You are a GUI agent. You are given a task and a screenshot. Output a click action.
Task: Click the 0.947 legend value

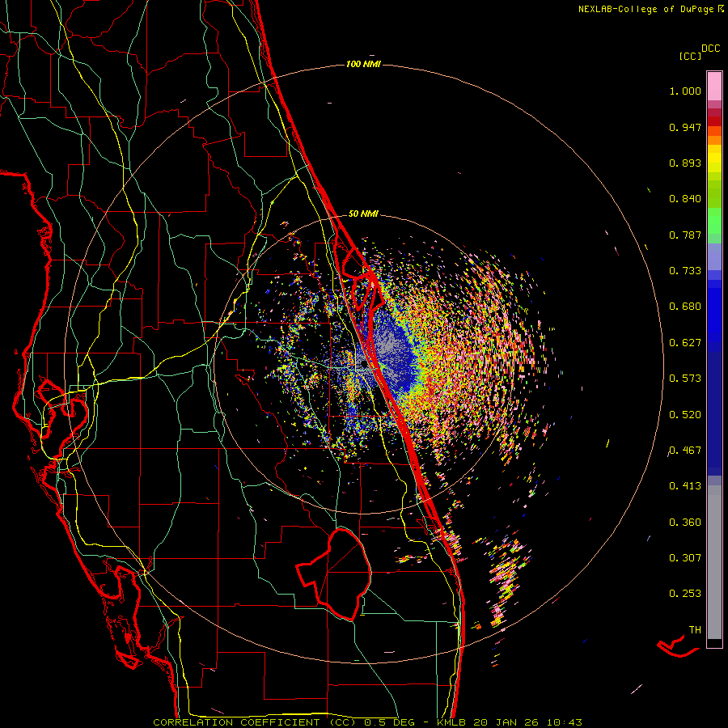685,127
